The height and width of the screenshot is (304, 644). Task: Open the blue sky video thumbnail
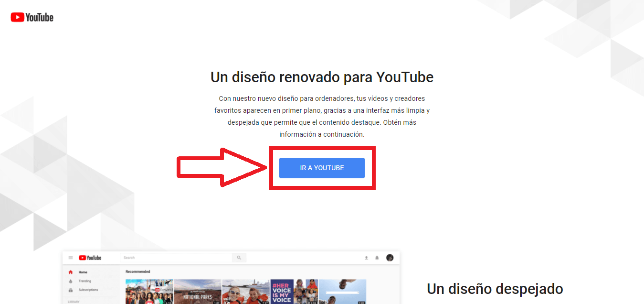(342, 292)
